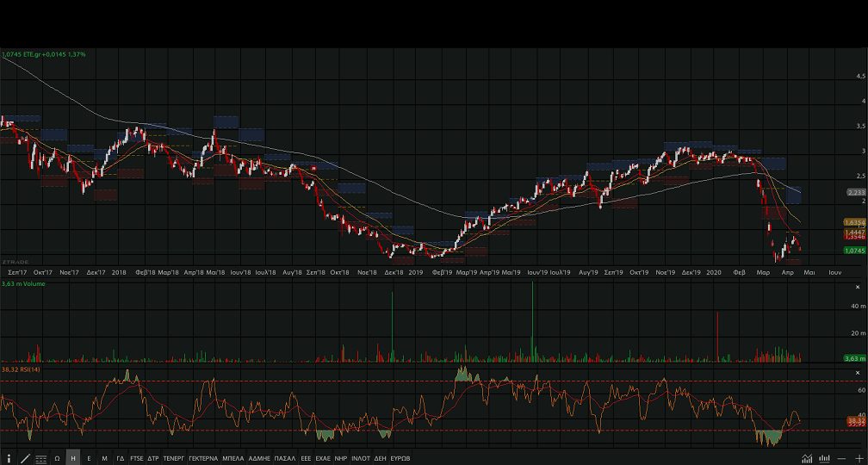Open the ΓΔ general index chart
This screenshot has width=868, height=465.
(121, 458)
